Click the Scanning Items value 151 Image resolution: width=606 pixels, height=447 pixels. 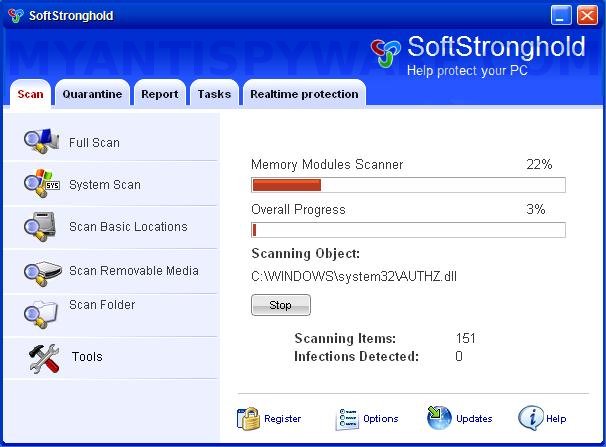click(x=466, y=338)
